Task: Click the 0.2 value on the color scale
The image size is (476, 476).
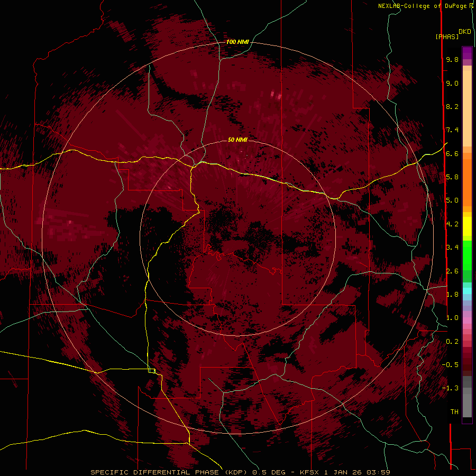Action: 452,342
